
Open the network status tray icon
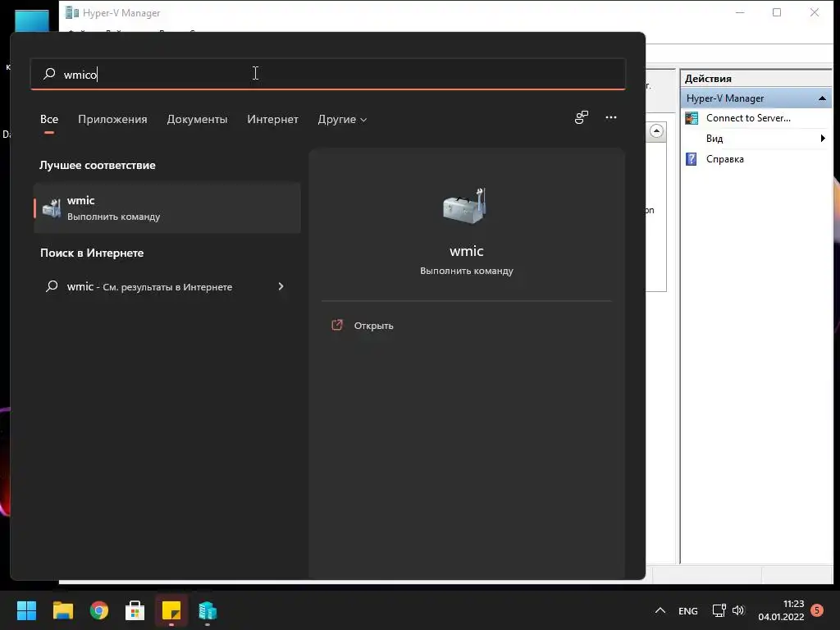click(x=719, y=610)
